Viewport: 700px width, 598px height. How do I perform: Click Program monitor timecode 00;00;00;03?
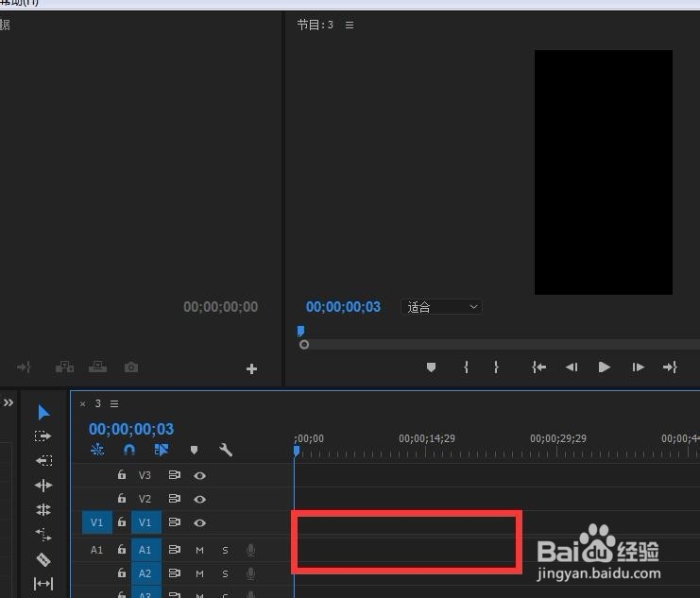point(343,307)
